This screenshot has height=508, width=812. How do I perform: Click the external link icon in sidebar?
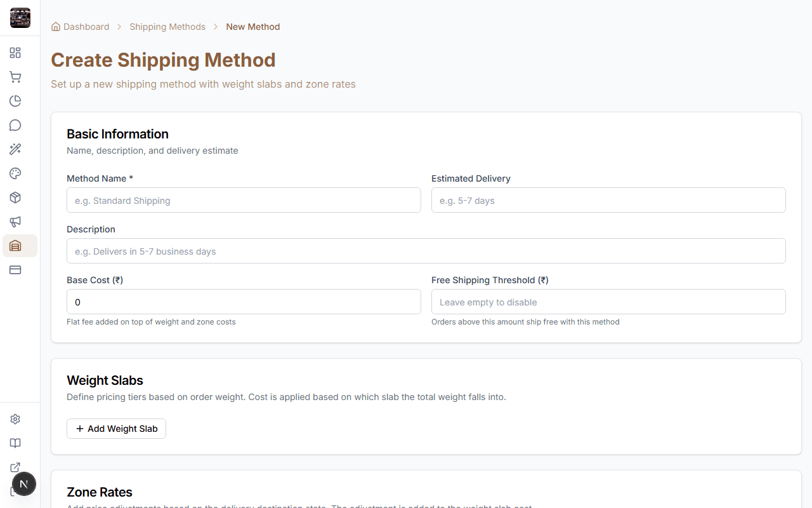[x=15, y=467]
